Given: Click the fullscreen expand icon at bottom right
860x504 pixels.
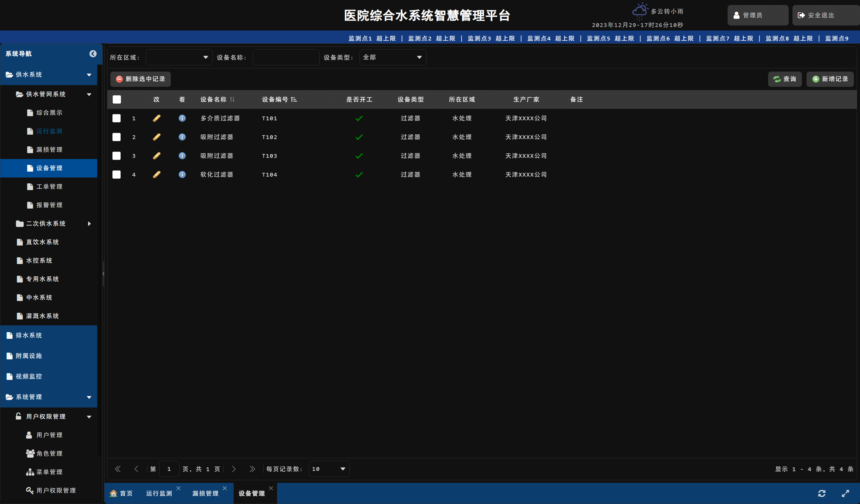Looking at the screenshot, I should [845, 493].
